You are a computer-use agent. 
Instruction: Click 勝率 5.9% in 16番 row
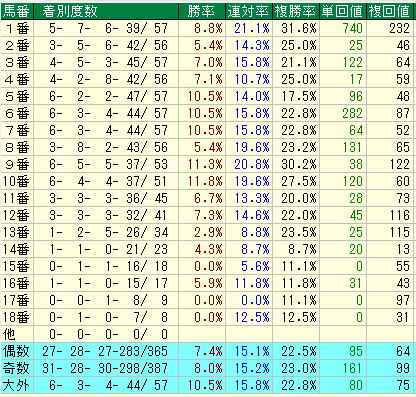[208, 284]
